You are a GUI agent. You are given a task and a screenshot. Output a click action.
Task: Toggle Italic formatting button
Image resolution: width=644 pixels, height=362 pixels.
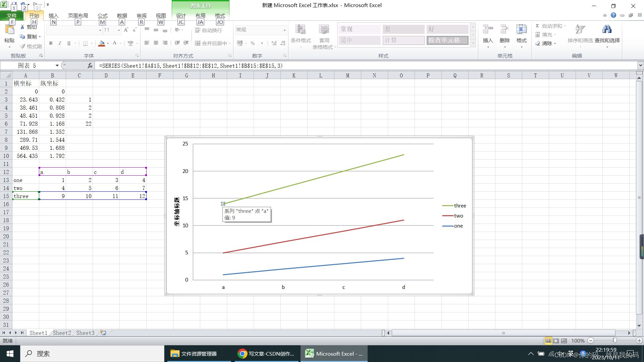60,43
